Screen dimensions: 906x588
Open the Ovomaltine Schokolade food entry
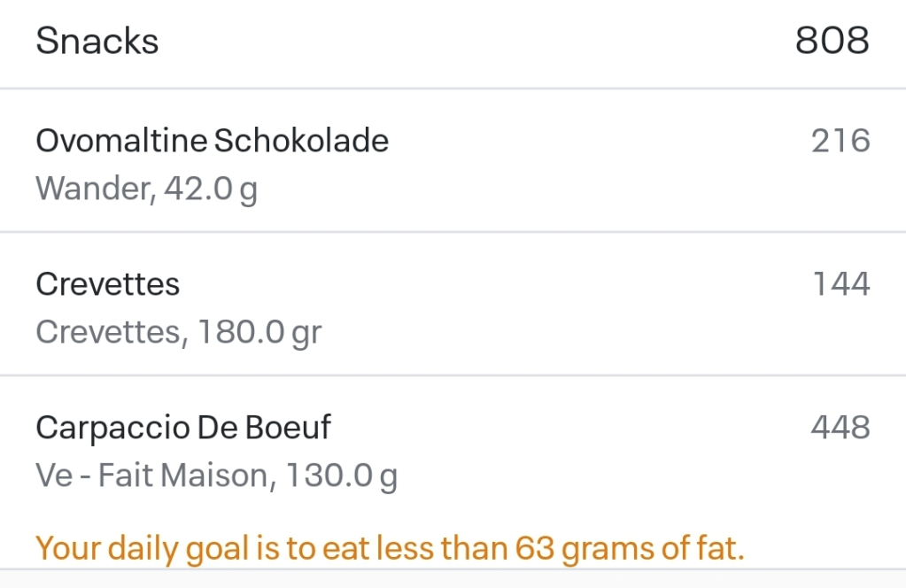tap(212, 141)
